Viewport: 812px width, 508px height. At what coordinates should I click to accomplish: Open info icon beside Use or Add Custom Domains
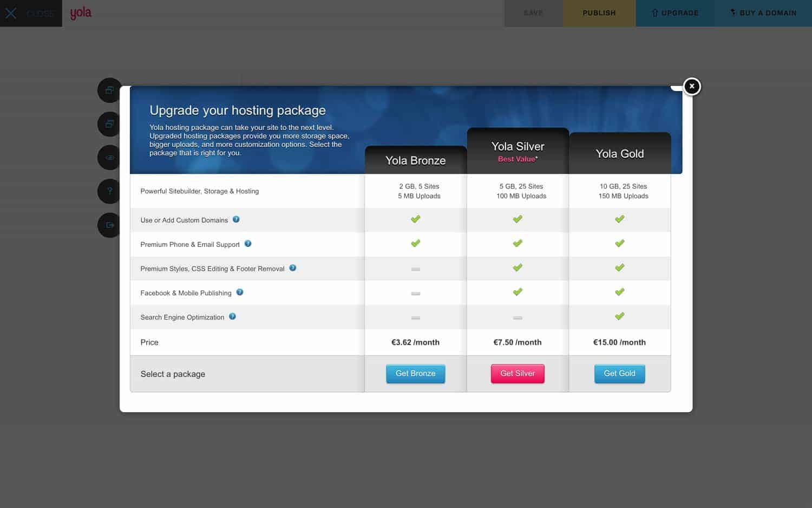(x=236, y=219)
